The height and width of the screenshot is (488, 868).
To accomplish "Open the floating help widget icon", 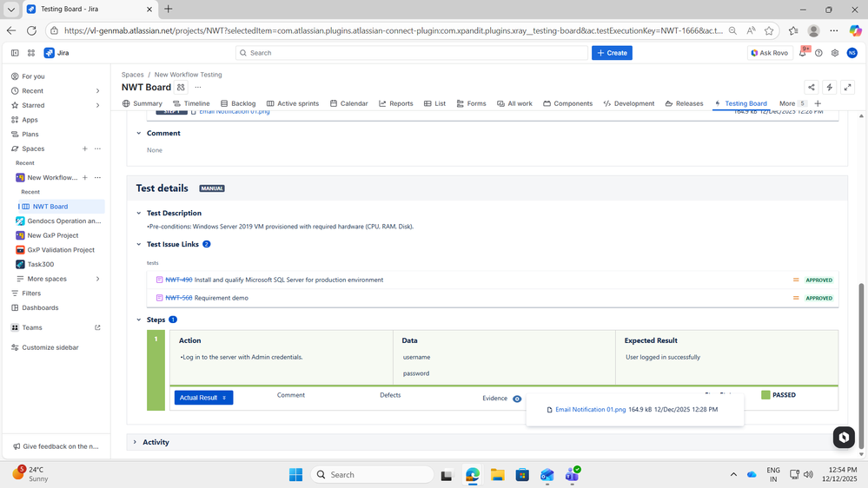I will click(x=844, y=437).
